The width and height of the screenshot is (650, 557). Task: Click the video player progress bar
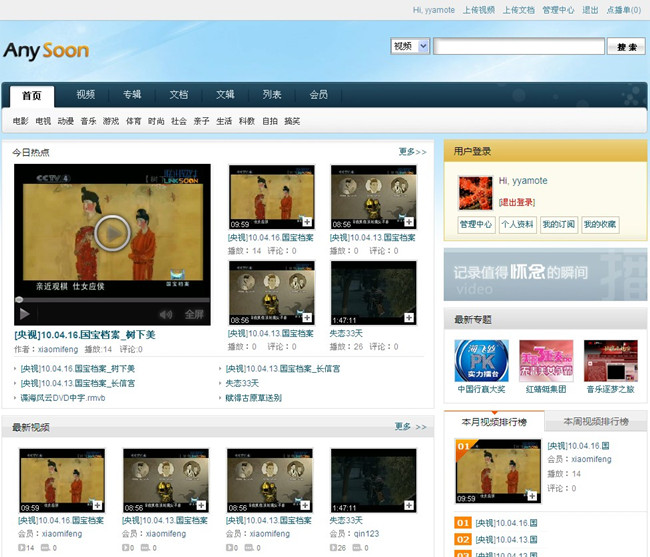coord(112,299)
